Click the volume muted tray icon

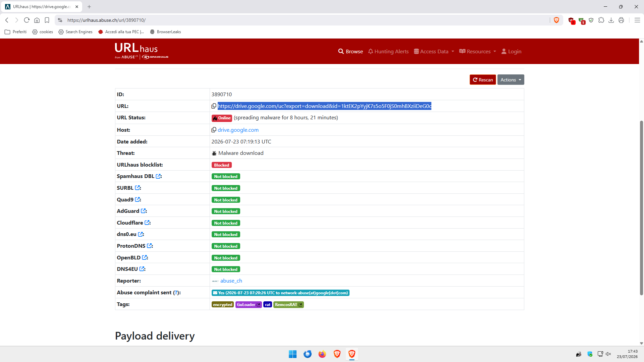point(608,354)
